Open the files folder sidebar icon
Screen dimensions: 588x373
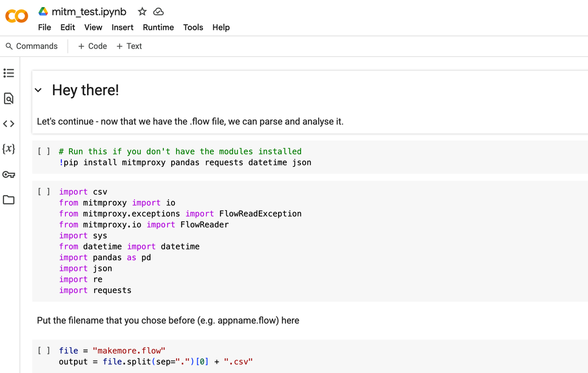9,200
